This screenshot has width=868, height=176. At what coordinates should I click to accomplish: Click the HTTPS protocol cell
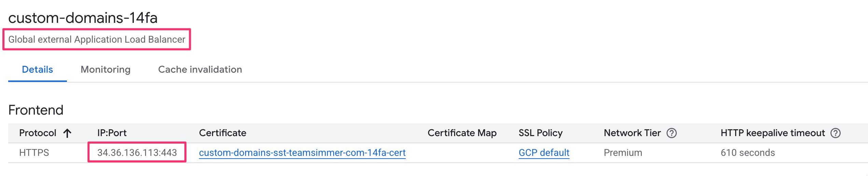point(34,153)
